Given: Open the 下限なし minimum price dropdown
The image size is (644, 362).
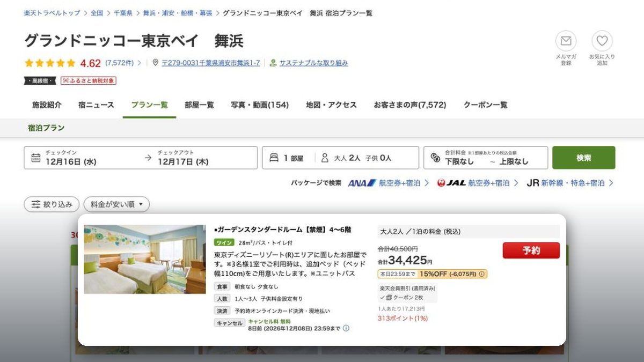Looking at the screenshot, I should [459, 161].
